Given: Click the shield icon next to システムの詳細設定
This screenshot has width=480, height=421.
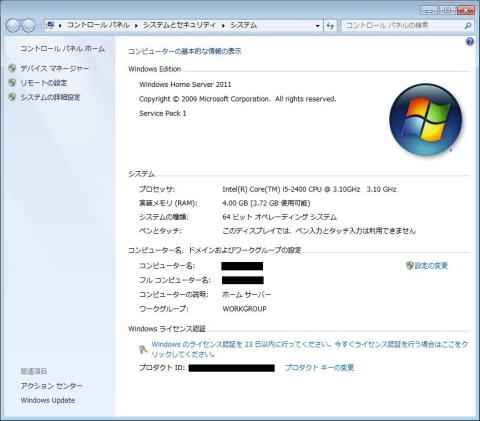Looking at the screenshot, I should [12, 97].
